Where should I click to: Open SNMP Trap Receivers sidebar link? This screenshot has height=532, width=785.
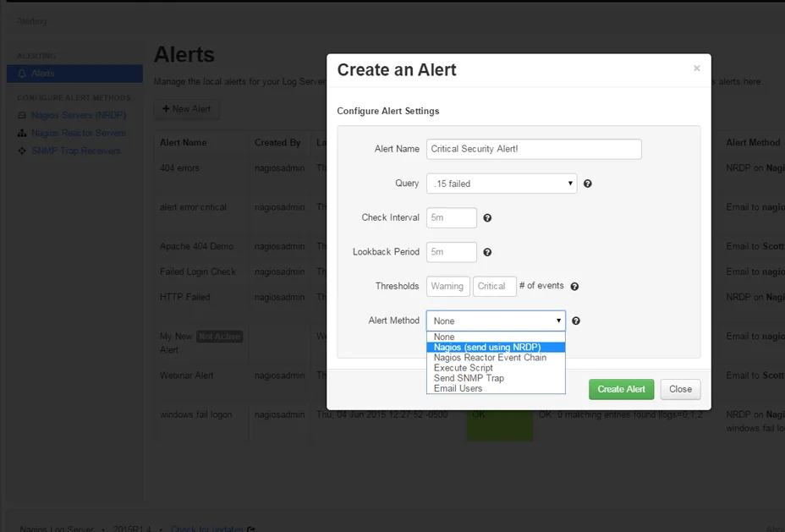(75, 151)
